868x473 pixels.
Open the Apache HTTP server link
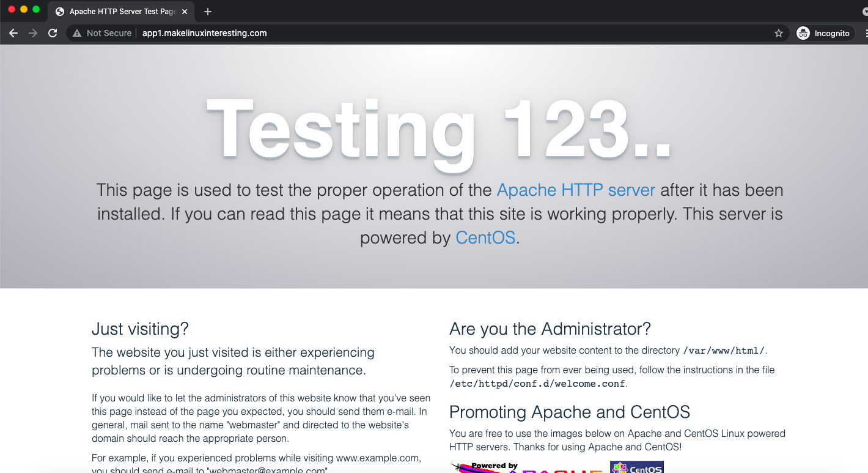point(576,190)
